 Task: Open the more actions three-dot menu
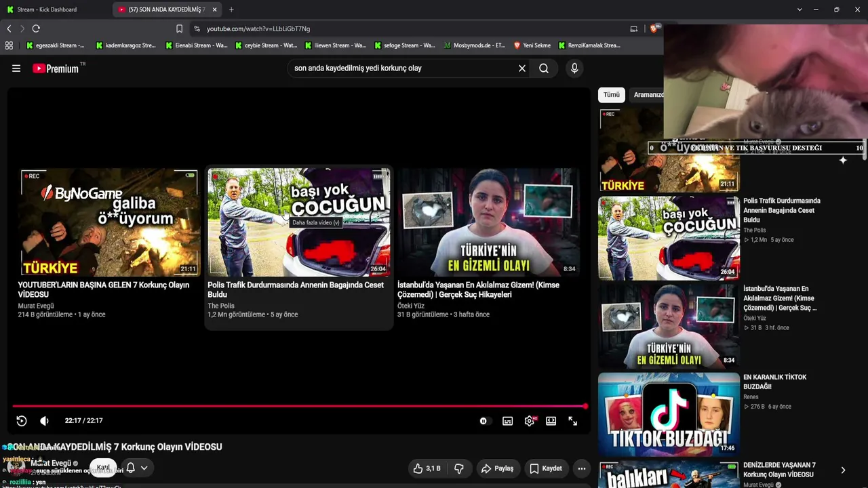[581, 468]
